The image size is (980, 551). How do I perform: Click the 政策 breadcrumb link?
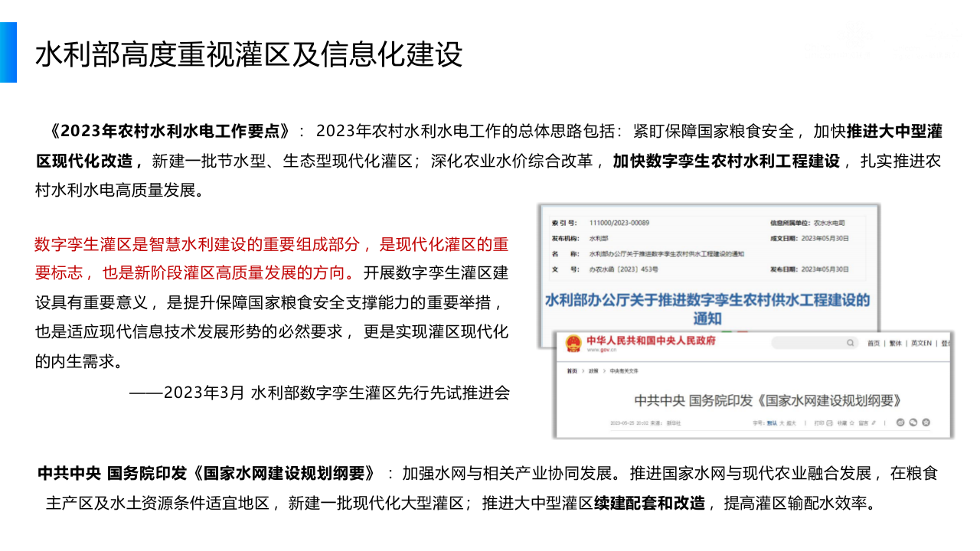coord(592,370)
